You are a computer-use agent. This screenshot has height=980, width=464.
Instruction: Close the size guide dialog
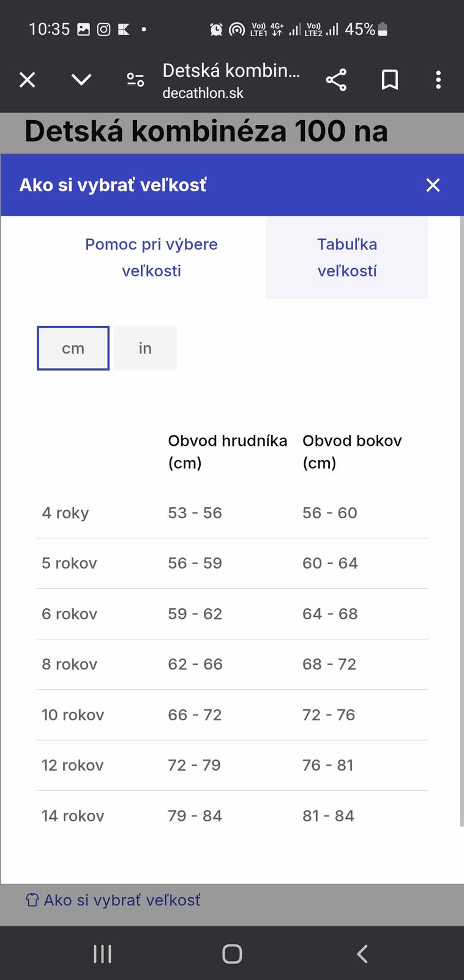click(x=433, y=185)
